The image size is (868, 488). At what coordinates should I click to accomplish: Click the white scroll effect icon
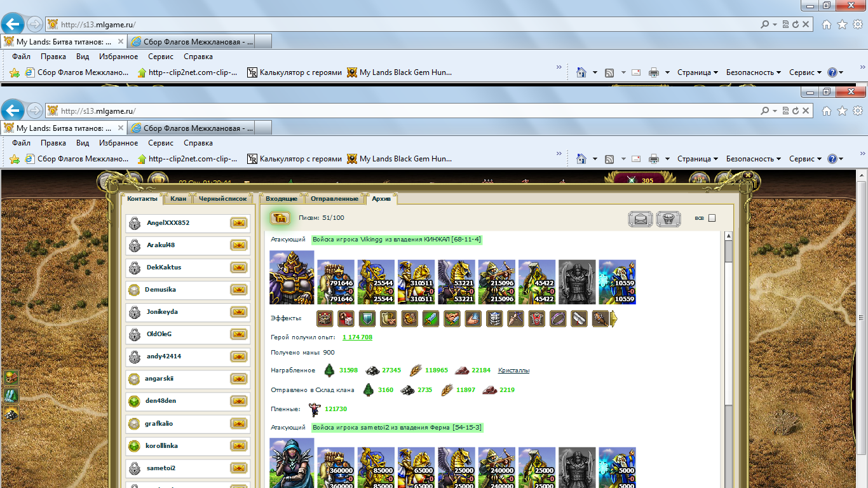tap(579, 318)
